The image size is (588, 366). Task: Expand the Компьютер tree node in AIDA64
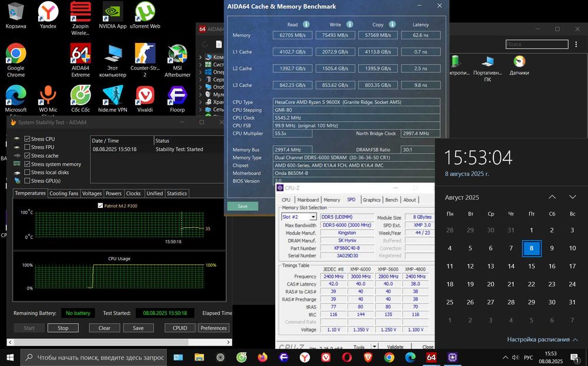click(201, 58)
